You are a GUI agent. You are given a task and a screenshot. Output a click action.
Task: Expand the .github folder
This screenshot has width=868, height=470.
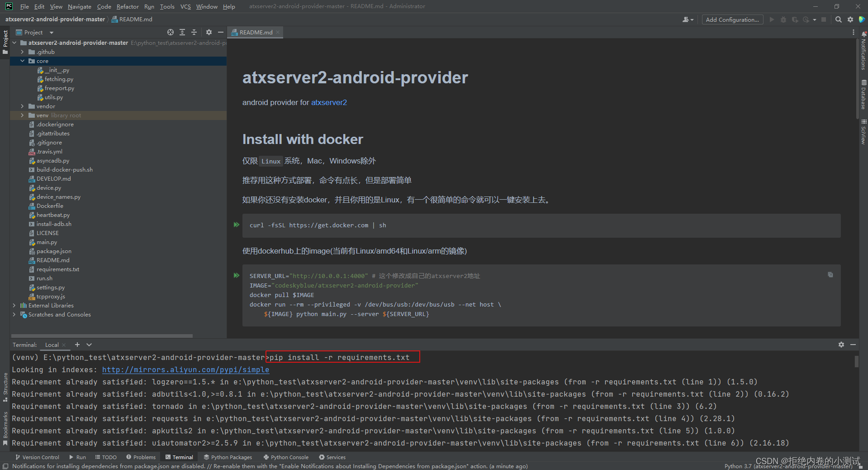[22, 52]
